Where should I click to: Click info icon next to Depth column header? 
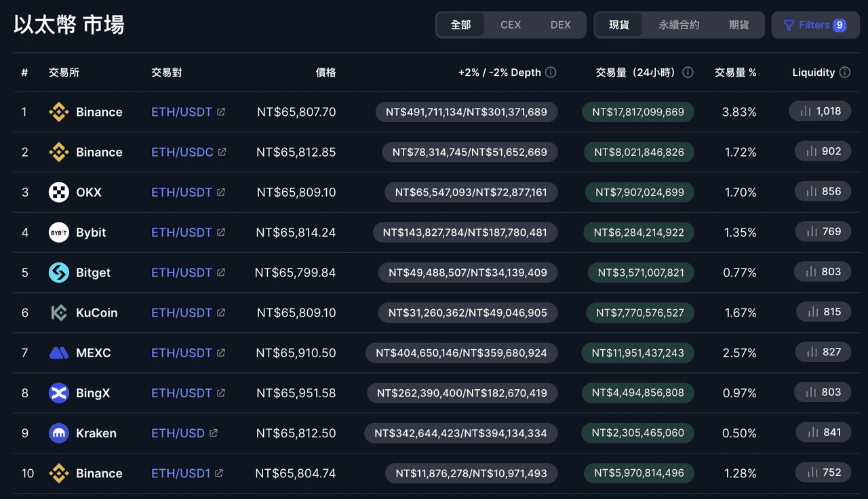coord(551,73)
